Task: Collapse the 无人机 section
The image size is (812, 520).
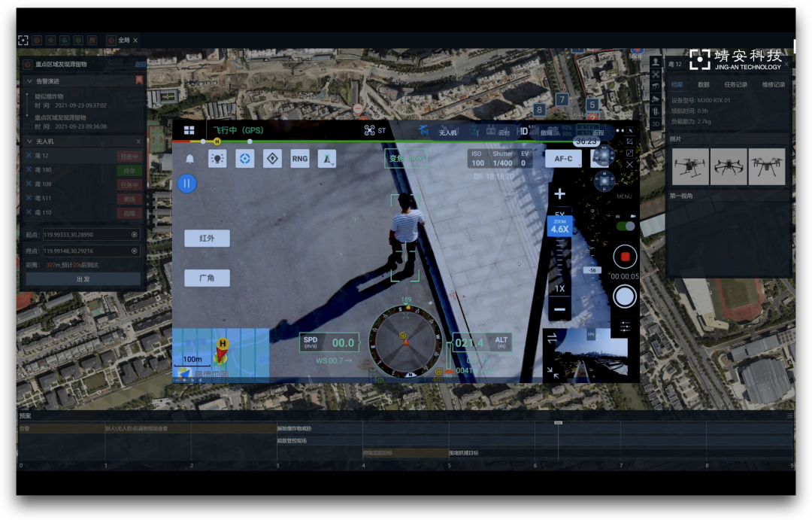Action: tap(29, 141)
